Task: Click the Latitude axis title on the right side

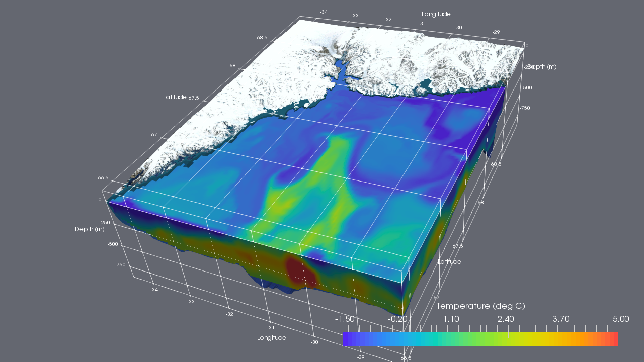Action: [449, 261]
